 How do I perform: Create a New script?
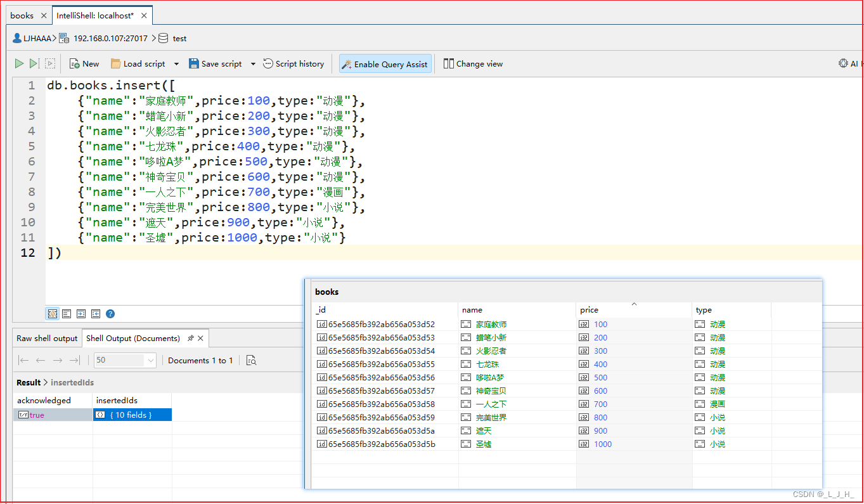84,63
